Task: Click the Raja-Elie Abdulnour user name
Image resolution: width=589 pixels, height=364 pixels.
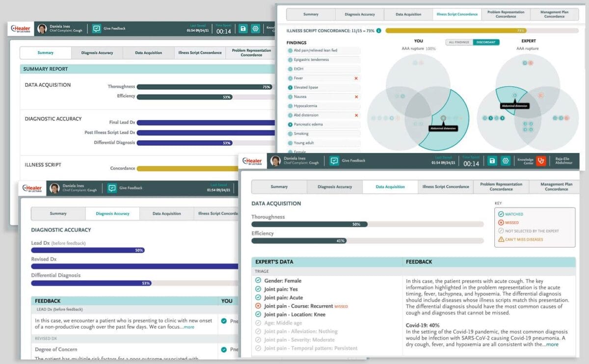Action: (x=563, y=161)
